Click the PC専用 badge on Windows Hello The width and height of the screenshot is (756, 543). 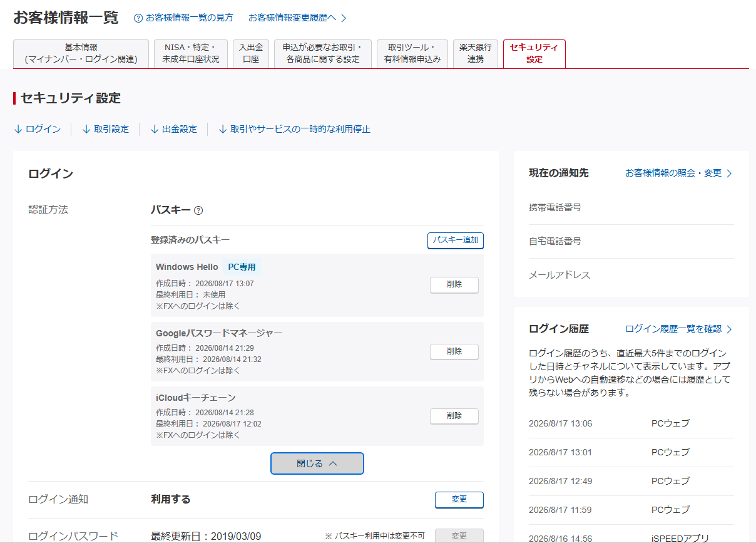(x=242, y=267)
